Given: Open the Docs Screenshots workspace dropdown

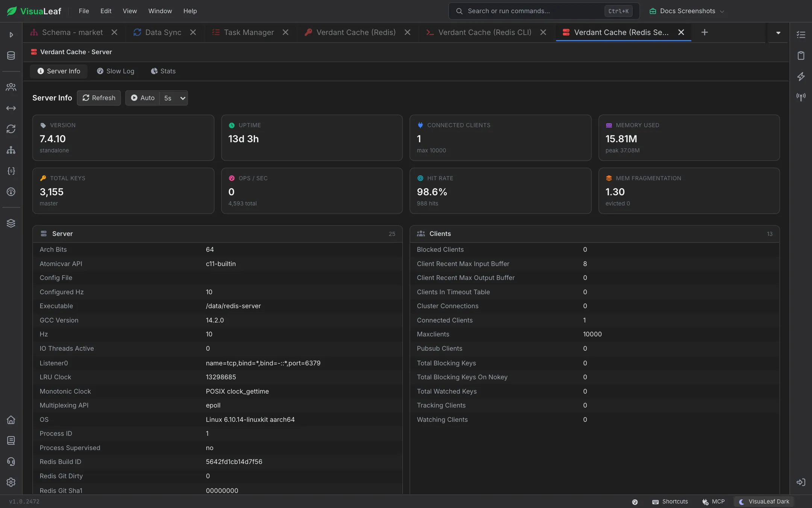Looking at the screenshot, I should (687, 11).
